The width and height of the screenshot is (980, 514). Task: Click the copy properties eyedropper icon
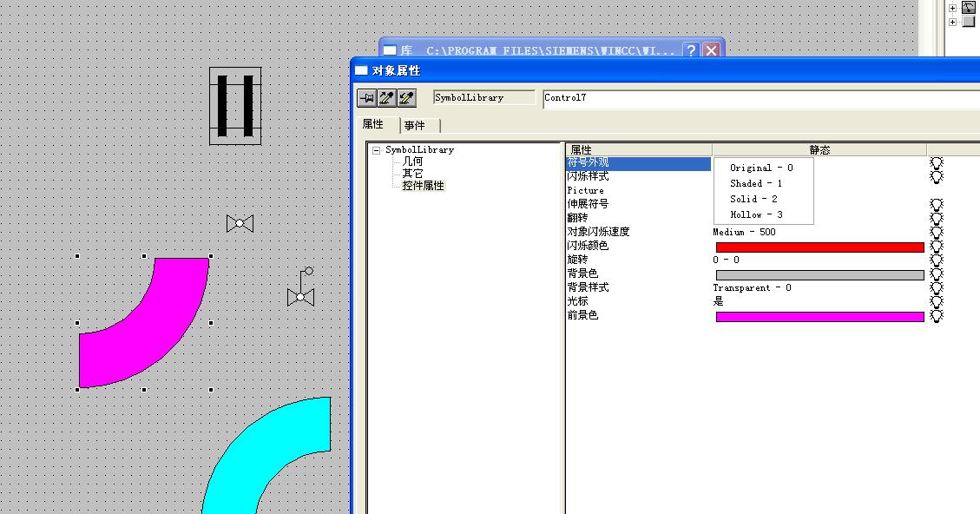tap(386, 97)
